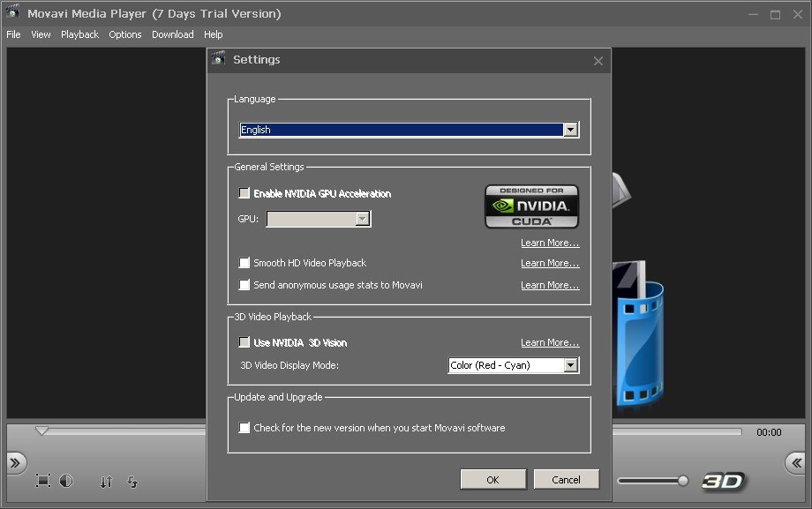Viewport: 812px width, 509px height.
Task: Toggle the 3D mode button
Action: [x=724, y=482]
